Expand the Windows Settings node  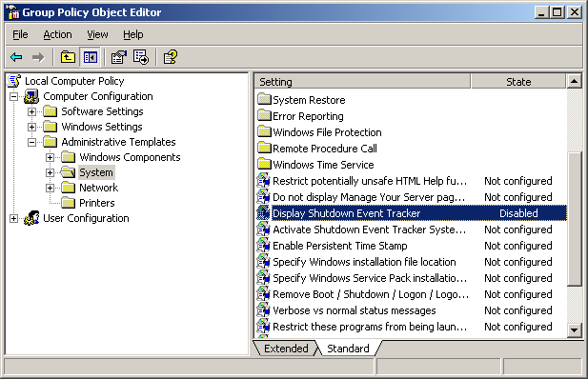pos(31,127)
